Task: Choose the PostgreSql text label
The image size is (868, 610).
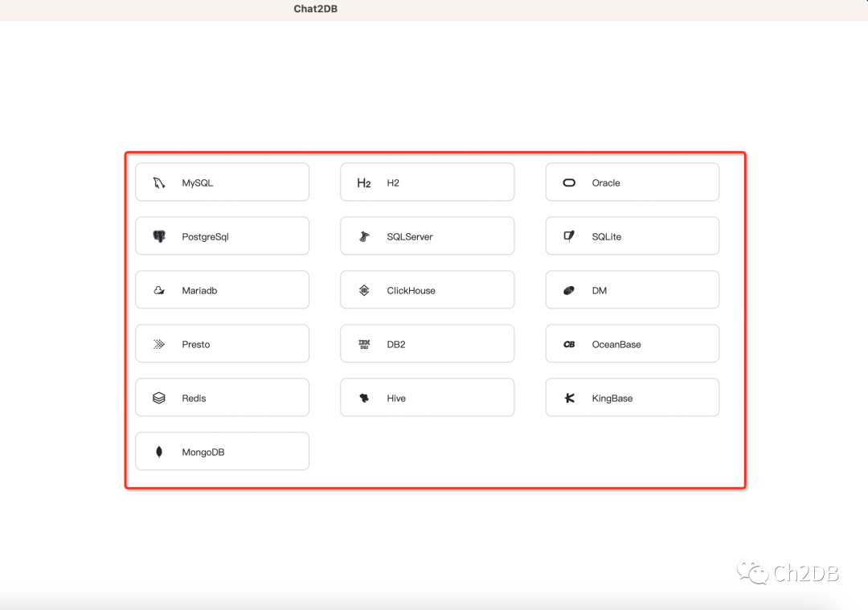Action: click(x=205, y=237)
